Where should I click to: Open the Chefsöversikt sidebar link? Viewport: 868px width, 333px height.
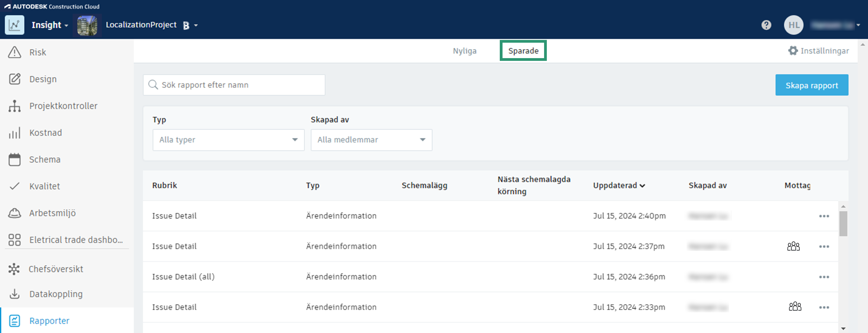click(x=56, y=269)
